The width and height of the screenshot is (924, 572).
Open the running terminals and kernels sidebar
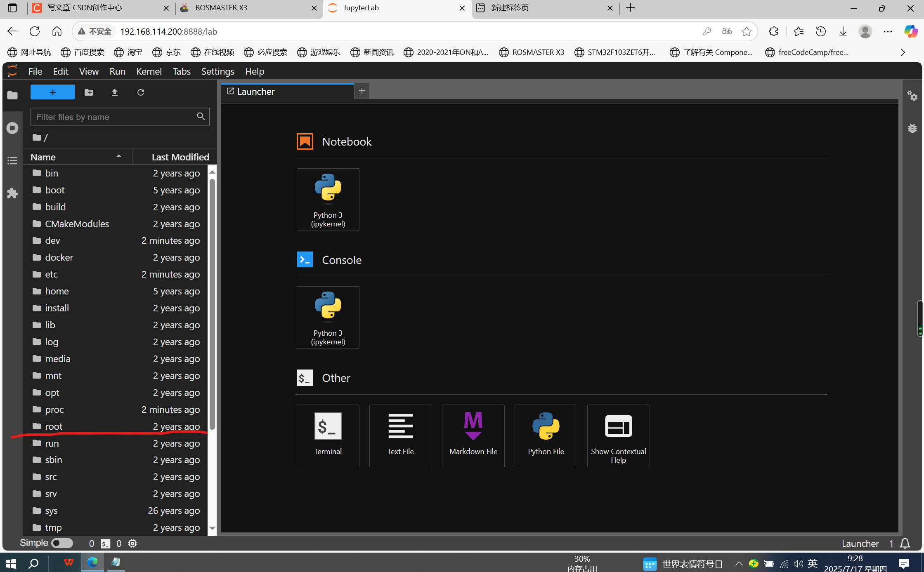tap(12, 128)
